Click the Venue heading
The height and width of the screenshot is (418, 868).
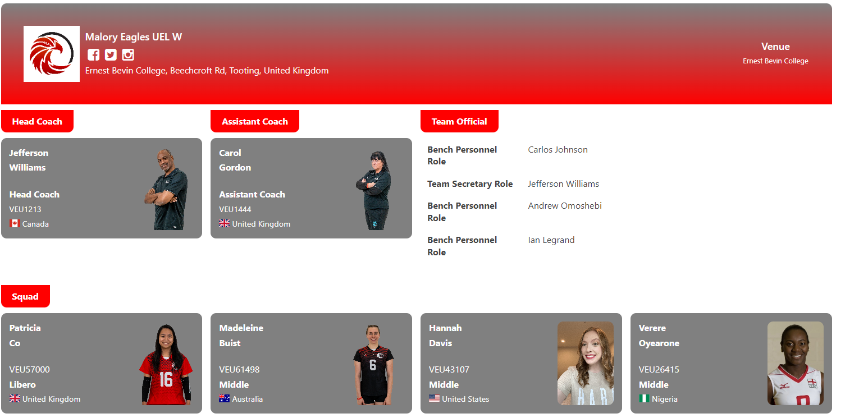point(775,47)
